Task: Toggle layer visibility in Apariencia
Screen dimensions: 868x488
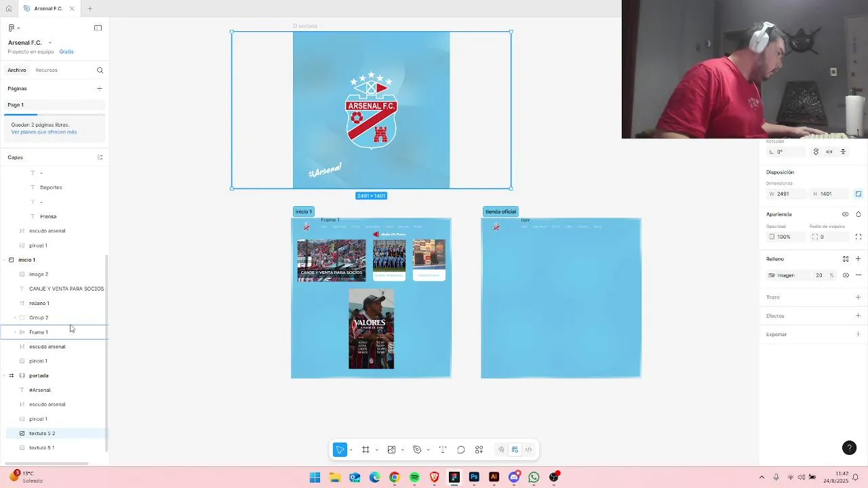Action: [845, 214]
